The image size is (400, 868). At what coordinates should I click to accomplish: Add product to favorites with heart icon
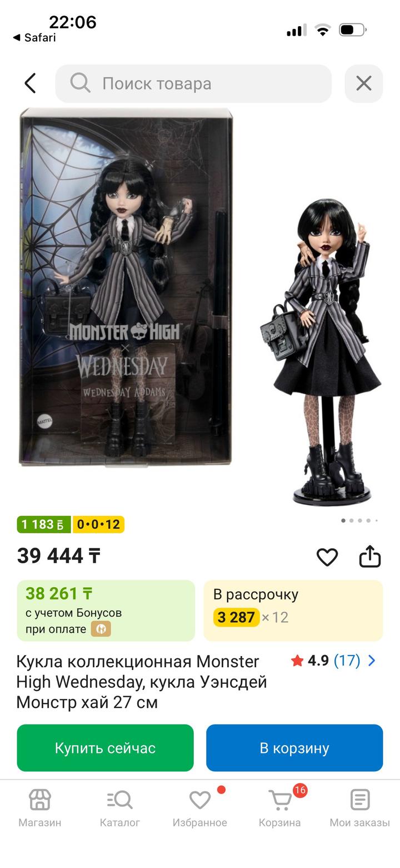click(x=327, y=557)
